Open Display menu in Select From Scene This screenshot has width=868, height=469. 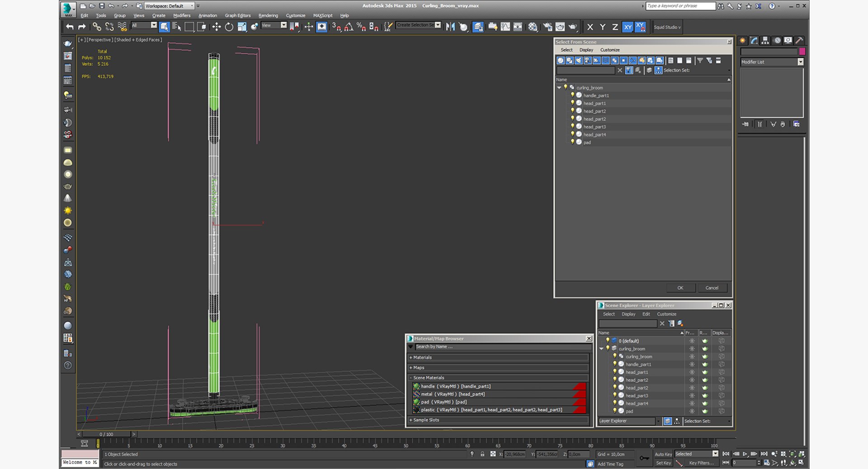tap(586, 50)
